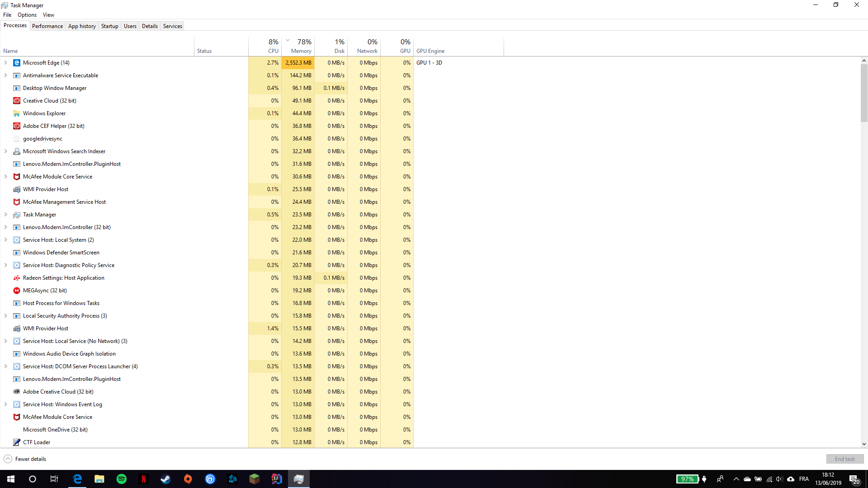Expand Service Host: Diagnostic Policy Service

point(6,265)
